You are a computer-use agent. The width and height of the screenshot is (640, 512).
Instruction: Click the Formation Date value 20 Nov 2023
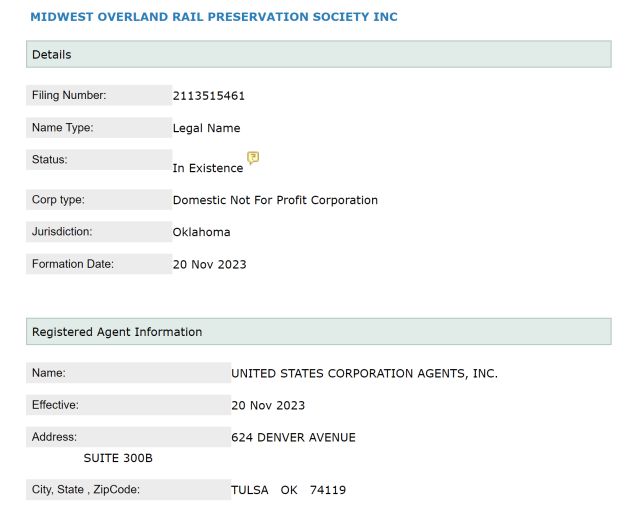click(209, 265)
